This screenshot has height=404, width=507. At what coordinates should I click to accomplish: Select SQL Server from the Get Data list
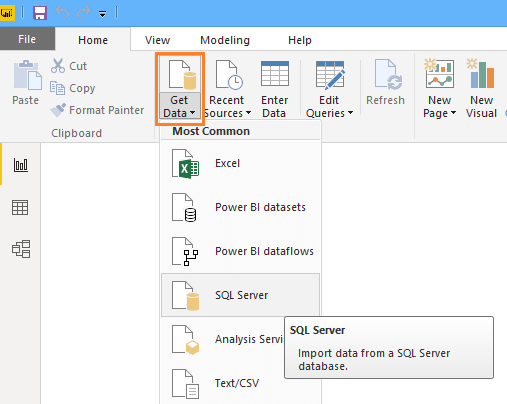(x=240, y=295)
